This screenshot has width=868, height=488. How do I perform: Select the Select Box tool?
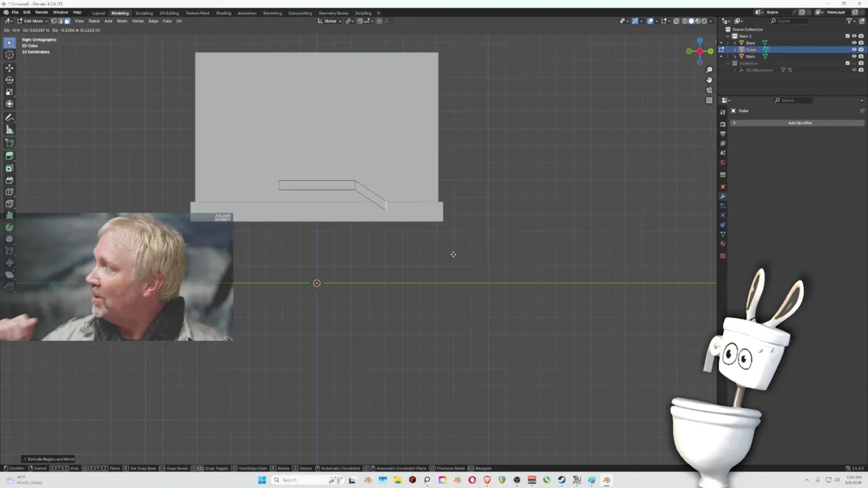click(9, 43)
